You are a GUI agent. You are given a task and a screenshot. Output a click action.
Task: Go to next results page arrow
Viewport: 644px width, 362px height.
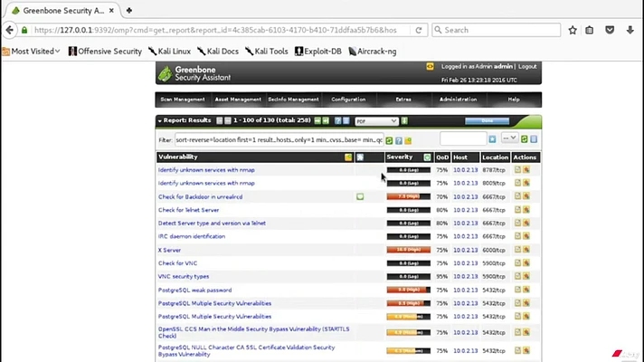pos(317,120)
